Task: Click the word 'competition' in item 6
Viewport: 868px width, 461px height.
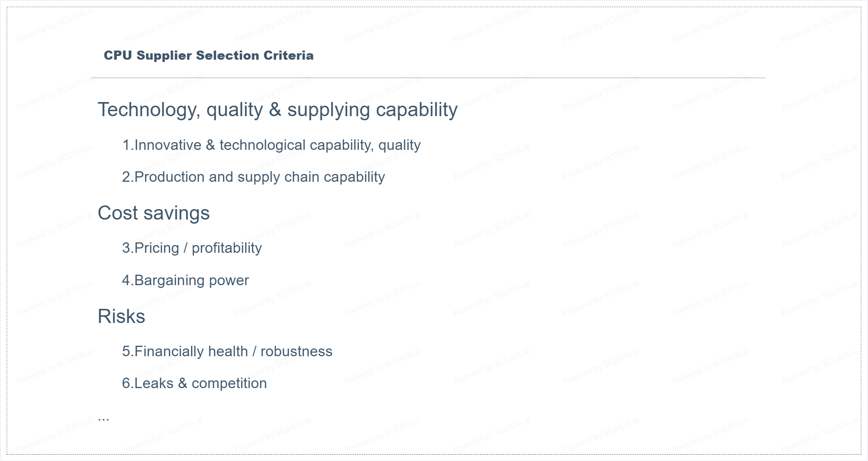Action: tap(229, 383)
